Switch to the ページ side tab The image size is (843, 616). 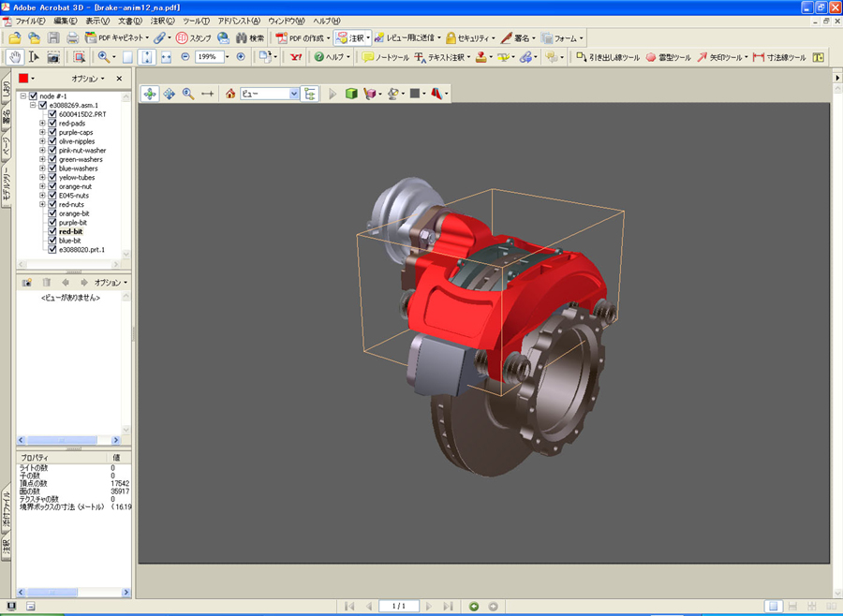(x=6, y=148)
